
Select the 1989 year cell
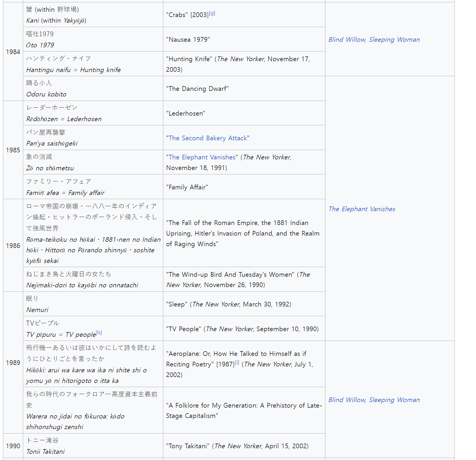click(x=13, y=363)
